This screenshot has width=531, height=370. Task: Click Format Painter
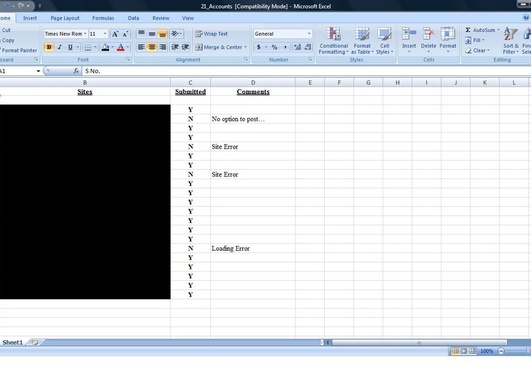click(19, 50)
